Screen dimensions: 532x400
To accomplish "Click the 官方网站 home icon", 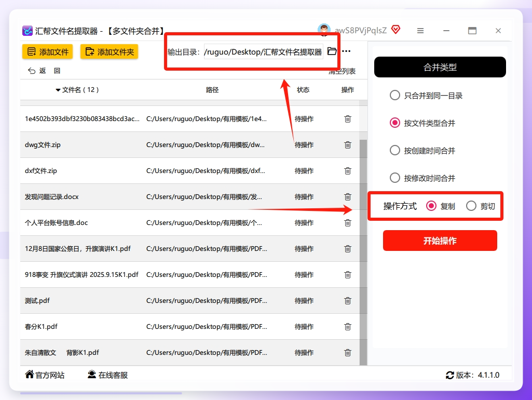I will [x=30, y=374].
